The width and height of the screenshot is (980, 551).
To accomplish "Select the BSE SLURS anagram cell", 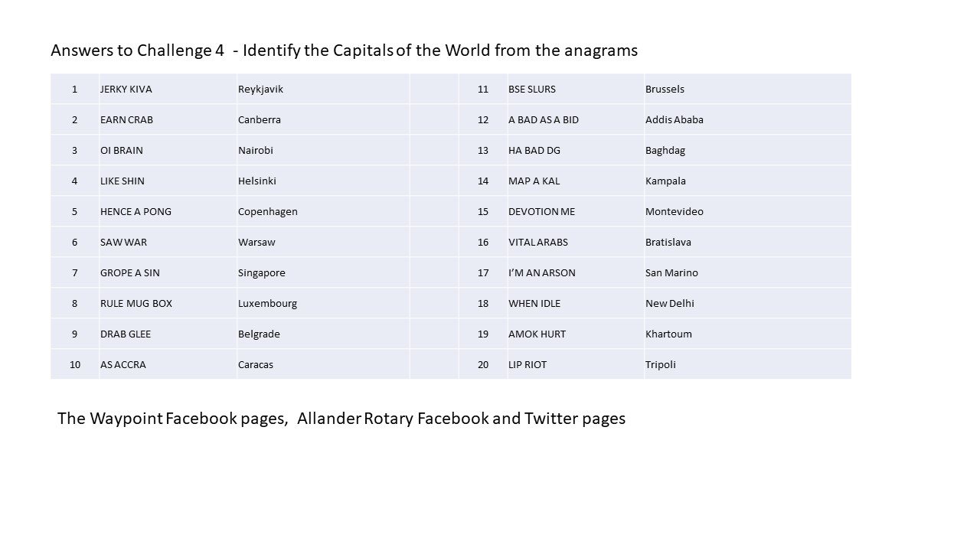I will pyautogui.click(x=576, y=89).
